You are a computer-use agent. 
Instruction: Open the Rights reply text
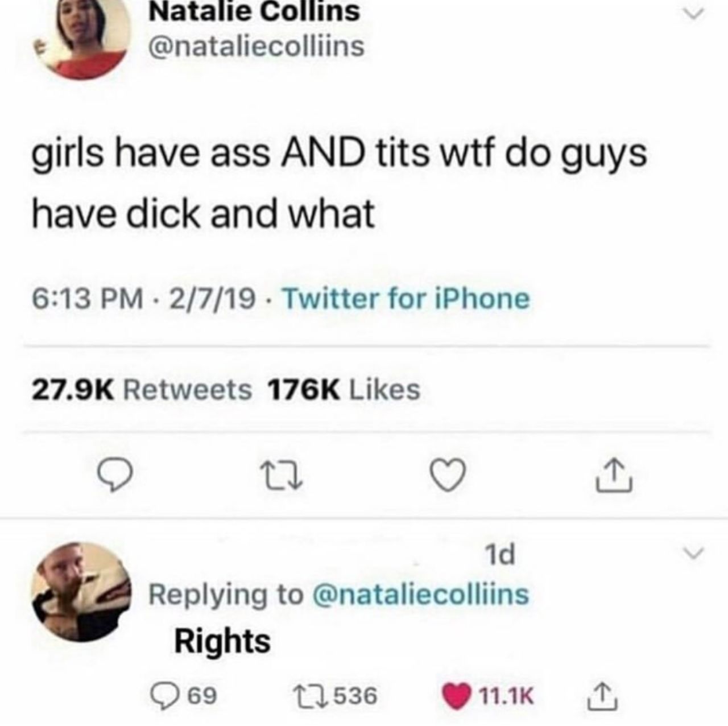point(222,641)
